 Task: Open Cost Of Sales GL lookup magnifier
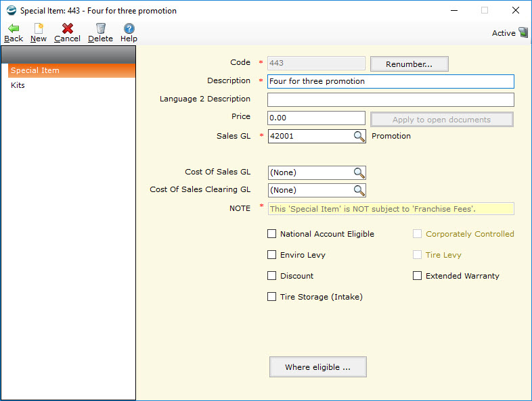pos(359,172)
